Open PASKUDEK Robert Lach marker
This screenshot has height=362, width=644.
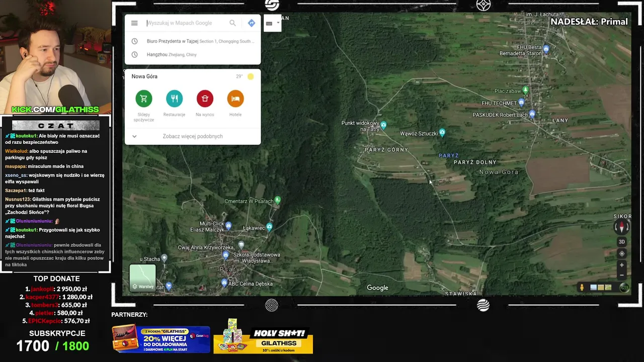[532, 114]
